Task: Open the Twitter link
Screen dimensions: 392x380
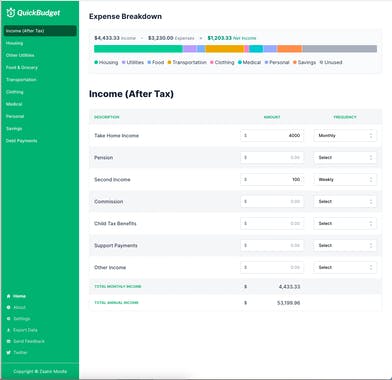Action: (x=20, y=352)
